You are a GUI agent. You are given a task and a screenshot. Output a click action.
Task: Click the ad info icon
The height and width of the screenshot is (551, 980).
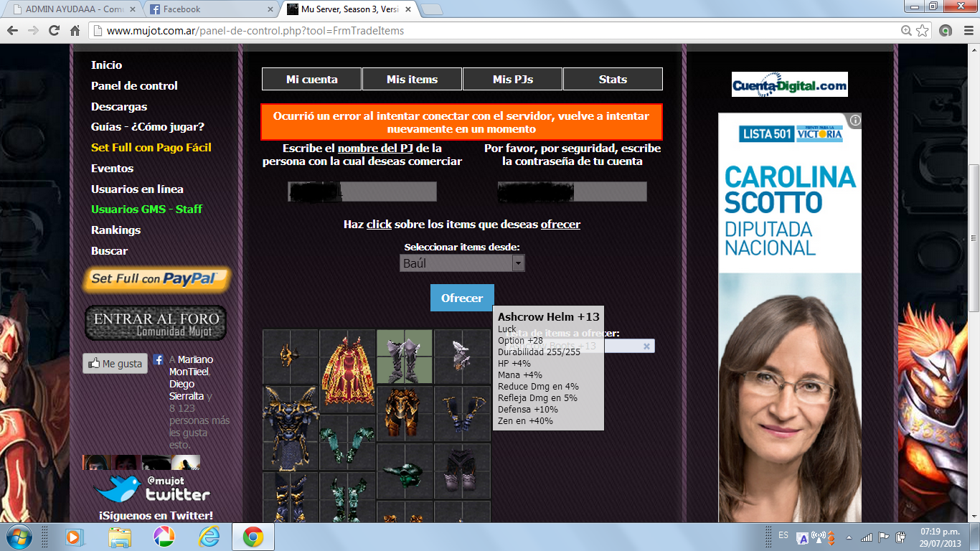click(854, 120)
